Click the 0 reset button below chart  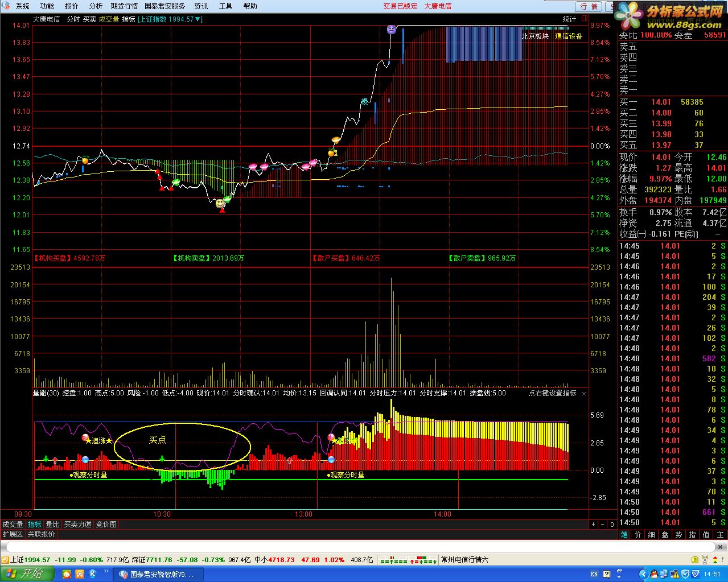(612, 525)
